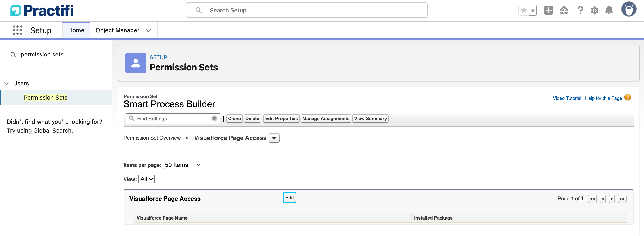Click the orange help icon beside Help for this Page
The width and height of the screenshot is (644, 236).
pos(628,97)
